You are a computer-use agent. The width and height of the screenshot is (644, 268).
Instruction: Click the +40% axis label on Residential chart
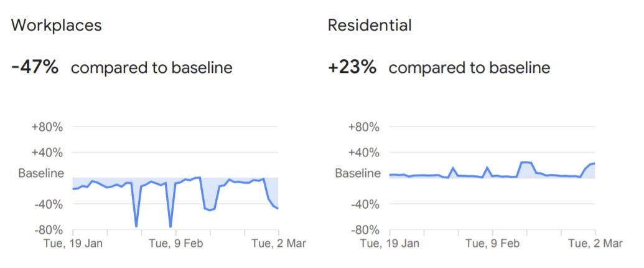(365, 153)
